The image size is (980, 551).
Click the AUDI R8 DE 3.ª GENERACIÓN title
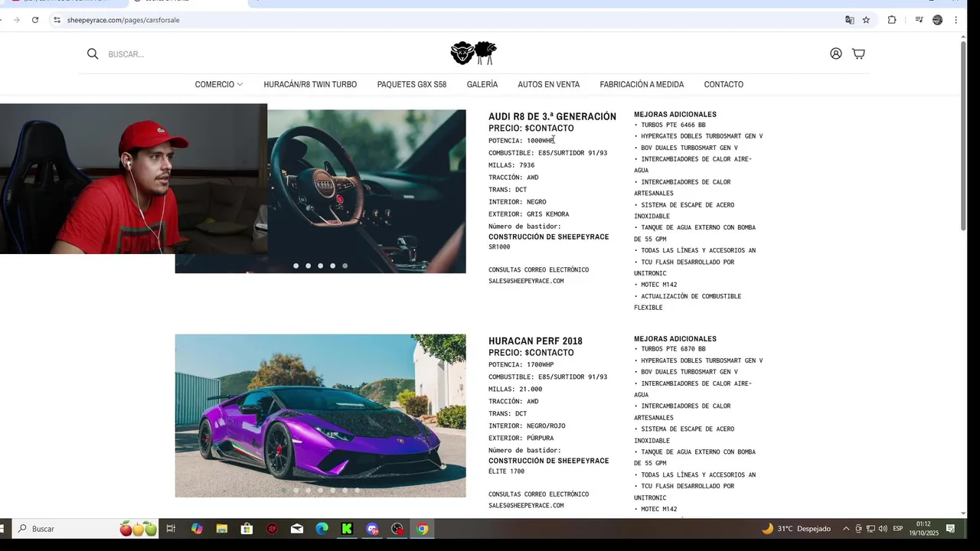coord(552,116)
